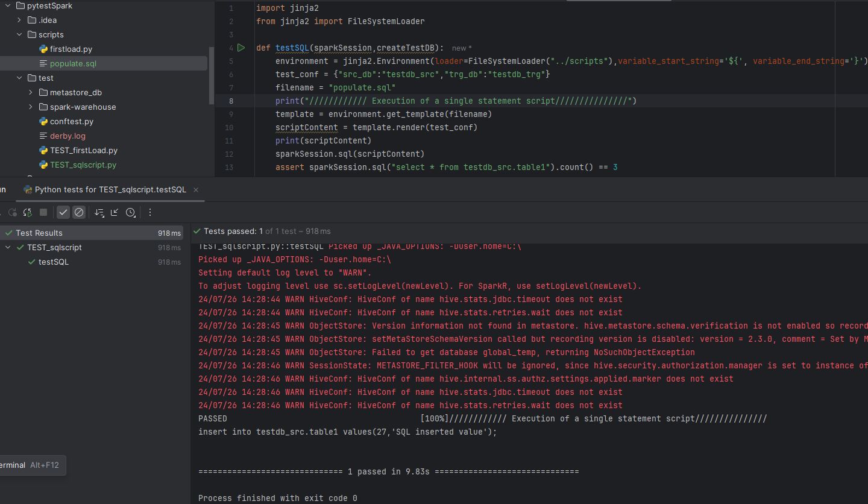Expand the spark-warehouse folder
868x504 pixels.
point(31,107)
